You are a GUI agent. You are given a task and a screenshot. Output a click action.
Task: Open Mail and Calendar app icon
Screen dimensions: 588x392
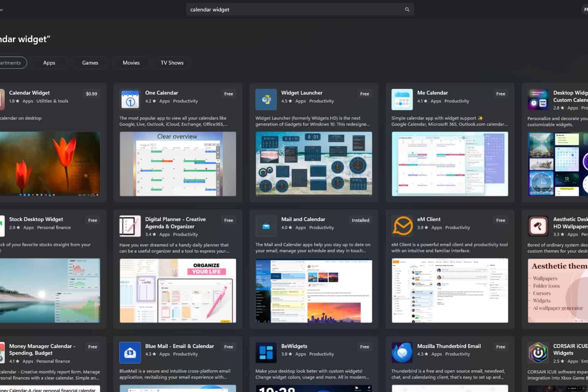tap(266, 226)
